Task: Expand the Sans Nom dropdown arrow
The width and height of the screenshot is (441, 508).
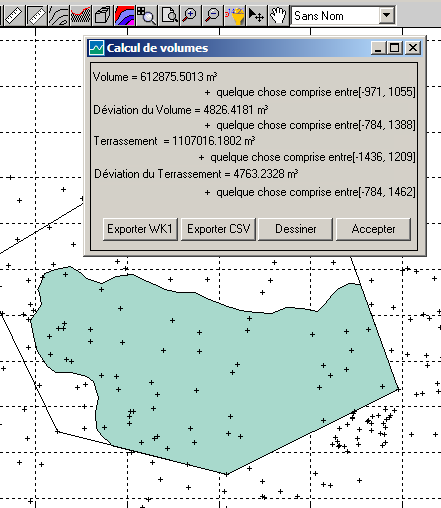Action: tap(387, 15)
